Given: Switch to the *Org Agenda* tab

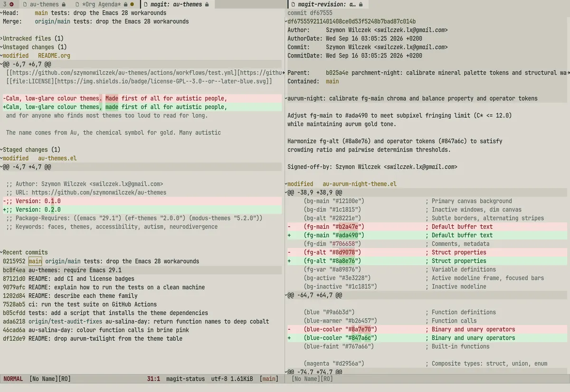Looking at the screenshot, I should 101,4.
